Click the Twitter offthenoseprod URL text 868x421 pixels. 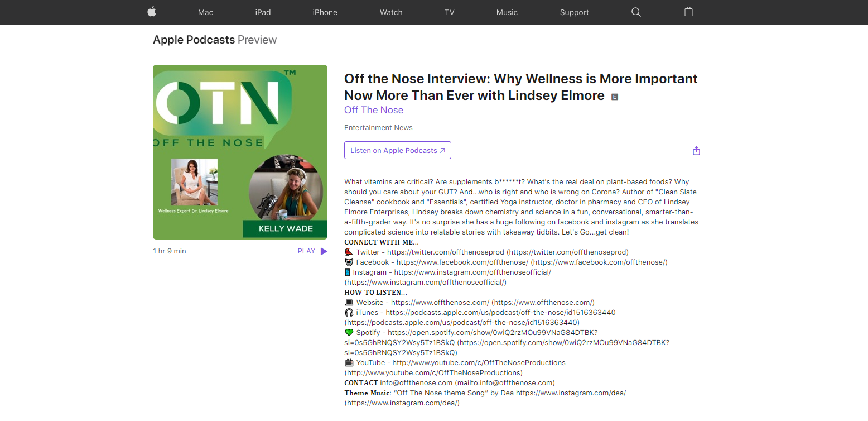(446, 252)
